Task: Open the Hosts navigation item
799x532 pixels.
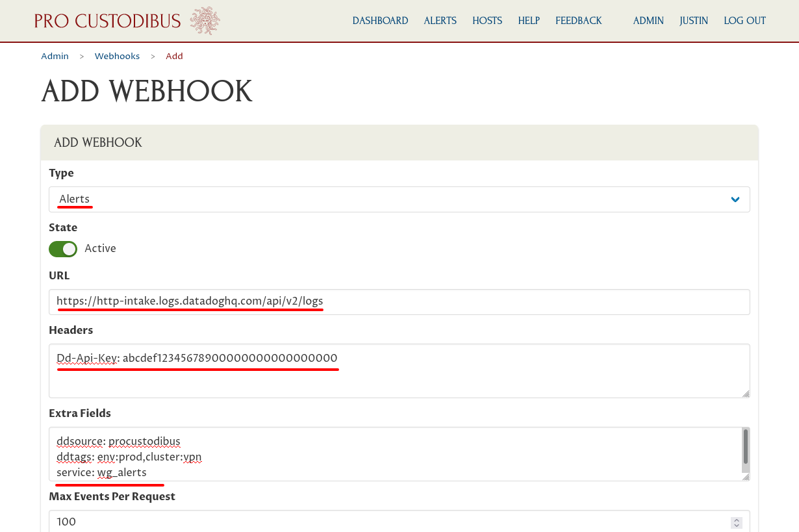Action: pyautogui.click(x=487, y=21)
